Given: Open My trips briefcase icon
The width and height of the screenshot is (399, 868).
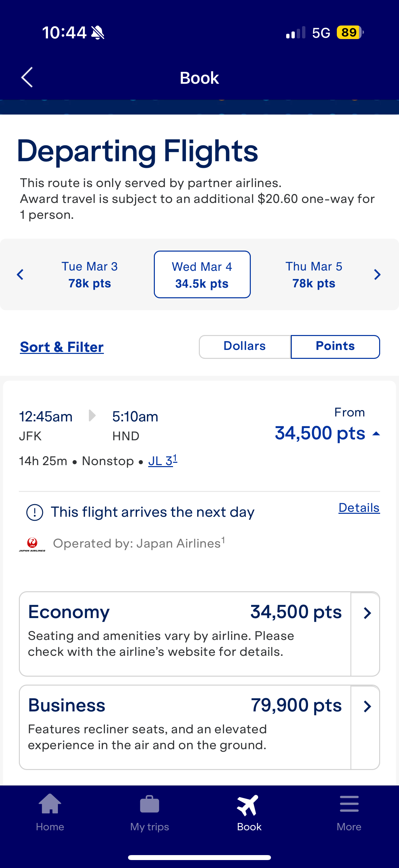Looking at the screenshot, I should [150, 804].
